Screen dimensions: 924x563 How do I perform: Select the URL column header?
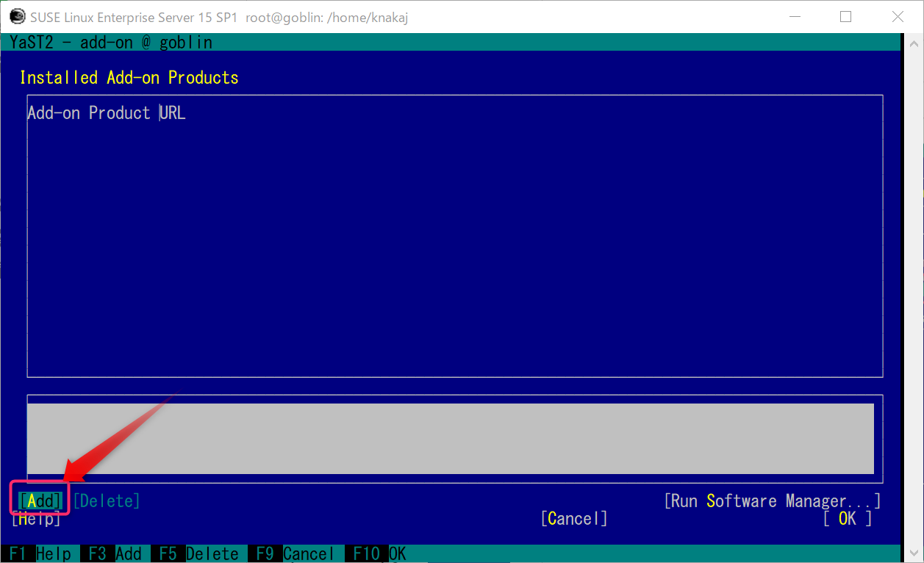pyautogui.click(x=173, y=112)
